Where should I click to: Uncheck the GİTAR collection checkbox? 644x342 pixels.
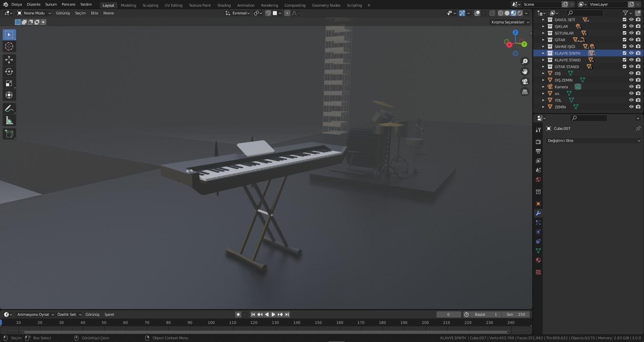[x=625, y=40]
